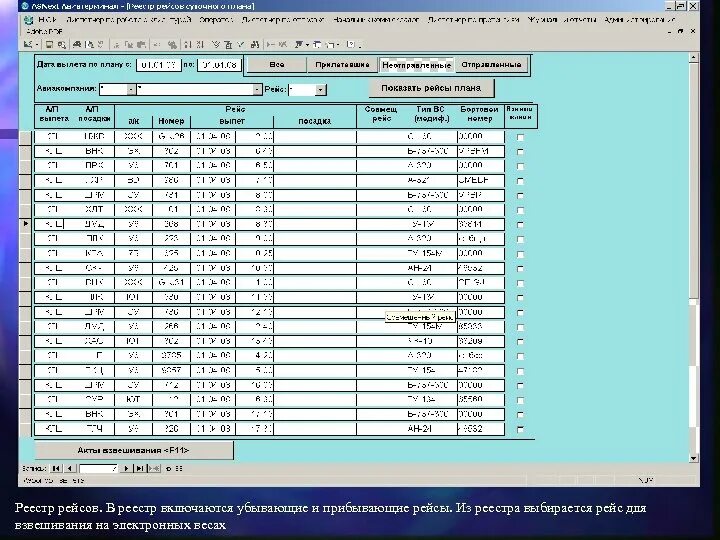Click Акты взвешивания <F11> button
The width and height of the screenshot is (720, 540).
pos(133,450)
